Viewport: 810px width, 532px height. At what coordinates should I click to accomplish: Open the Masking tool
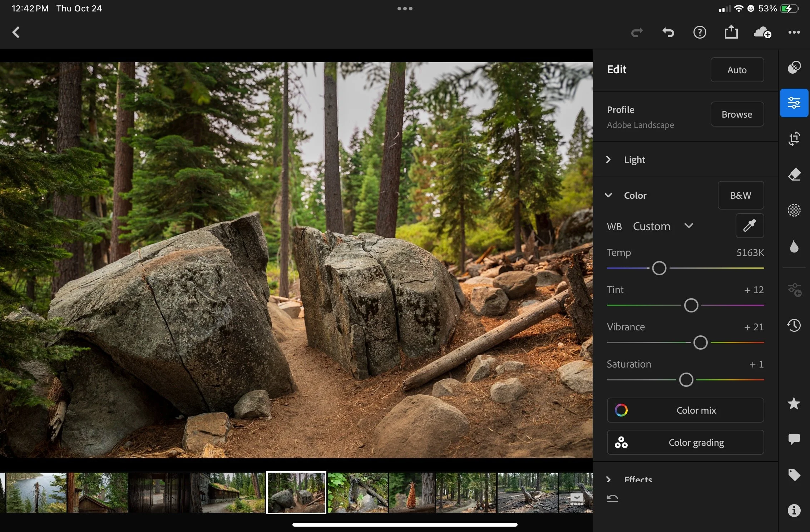(x=794, y=210)
